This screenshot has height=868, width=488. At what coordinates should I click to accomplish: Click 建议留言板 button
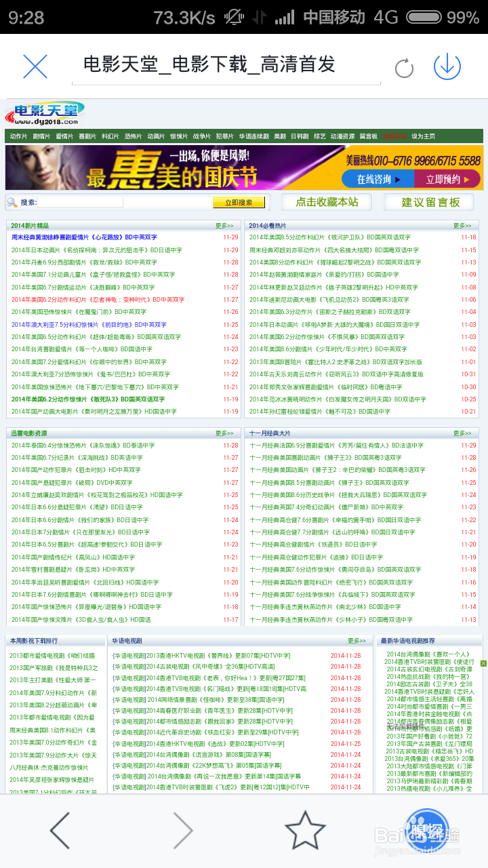coord(430,202)
